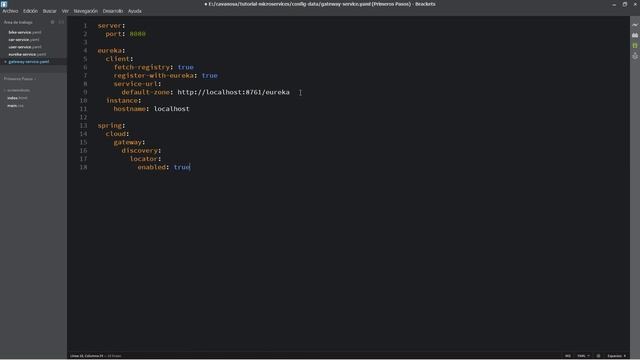The image size is (640, 360).
Task: Click the port value 8080
Action: tap(138, 34)
